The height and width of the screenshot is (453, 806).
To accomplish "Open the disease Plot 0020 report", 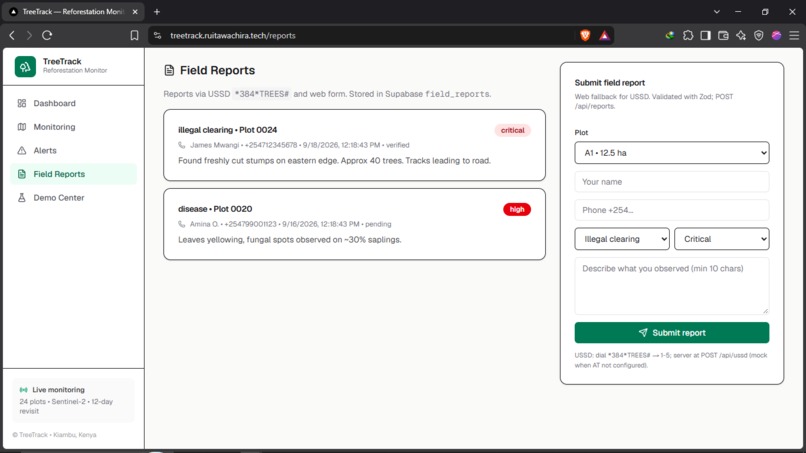I will [x=354, y=224].
